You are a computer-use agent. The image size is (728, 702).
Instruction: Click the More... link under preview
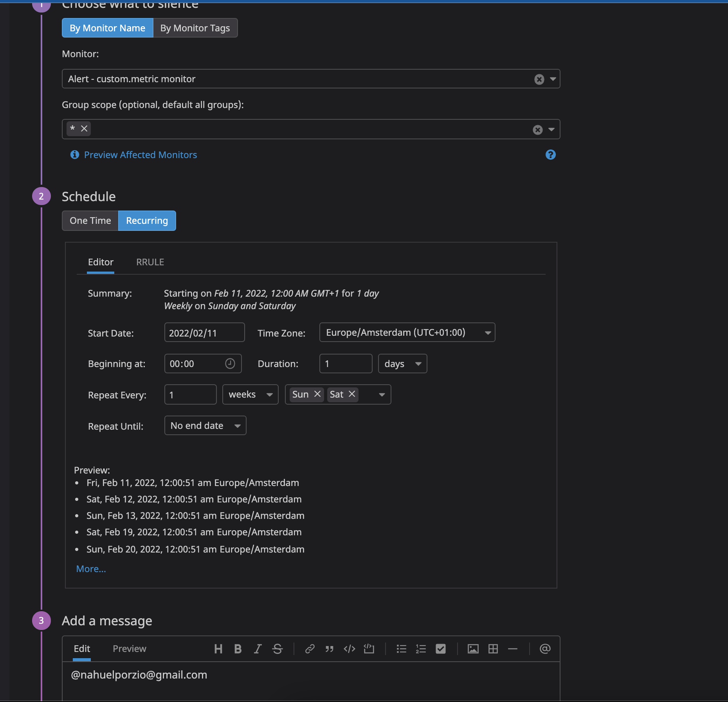(x=91, y=569)
